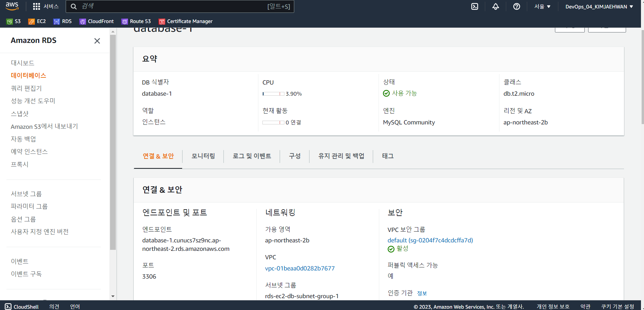This screenshot has height=310, width=644.
Task: Open CloudShell from the top bar
Action: point(475,6)
